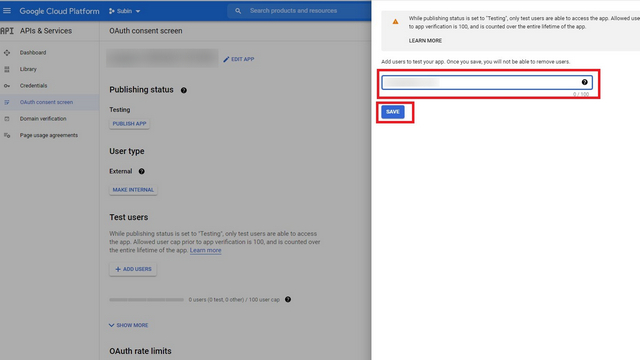Click the Google Cloud Platform logo
The height and width of the screenshot is (360, 640).
click(x=59, y=11)
